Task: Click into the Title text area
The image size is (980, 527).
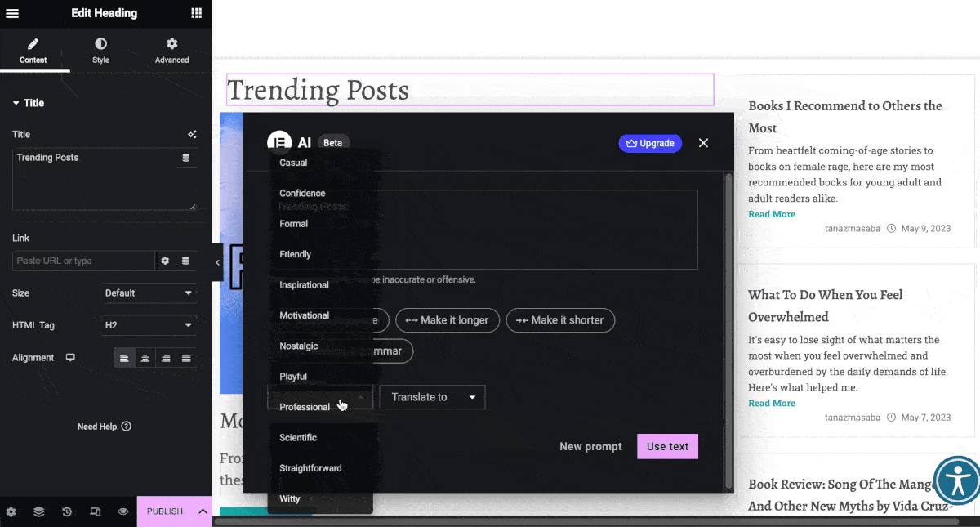Action: 105,180
